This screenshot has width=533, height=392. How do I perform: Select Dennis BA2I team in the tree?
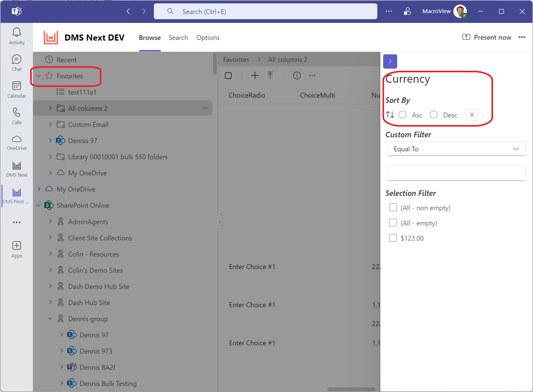click(x=97, y=367)
